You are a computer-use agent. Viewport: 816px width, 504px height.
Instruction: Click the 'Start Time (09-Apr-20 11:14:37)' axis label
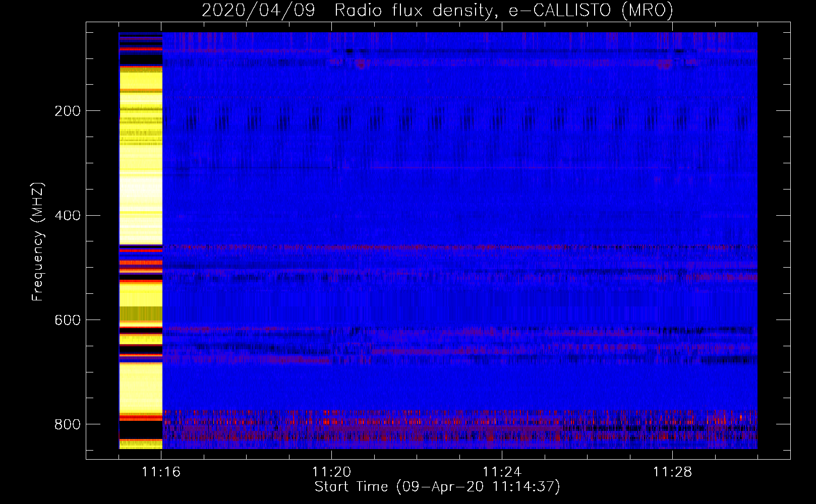click(437, 487)
